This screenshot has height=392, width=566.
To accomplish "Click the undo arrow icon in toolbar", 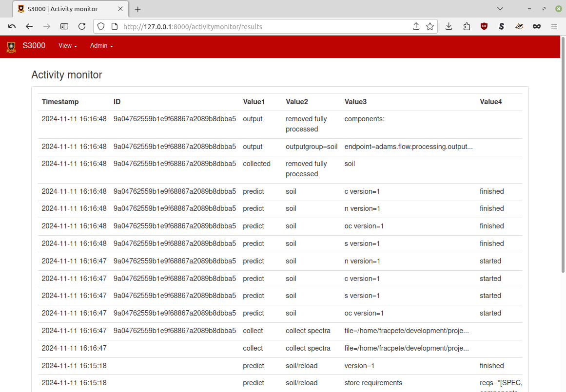I will [x=12, y=26].
